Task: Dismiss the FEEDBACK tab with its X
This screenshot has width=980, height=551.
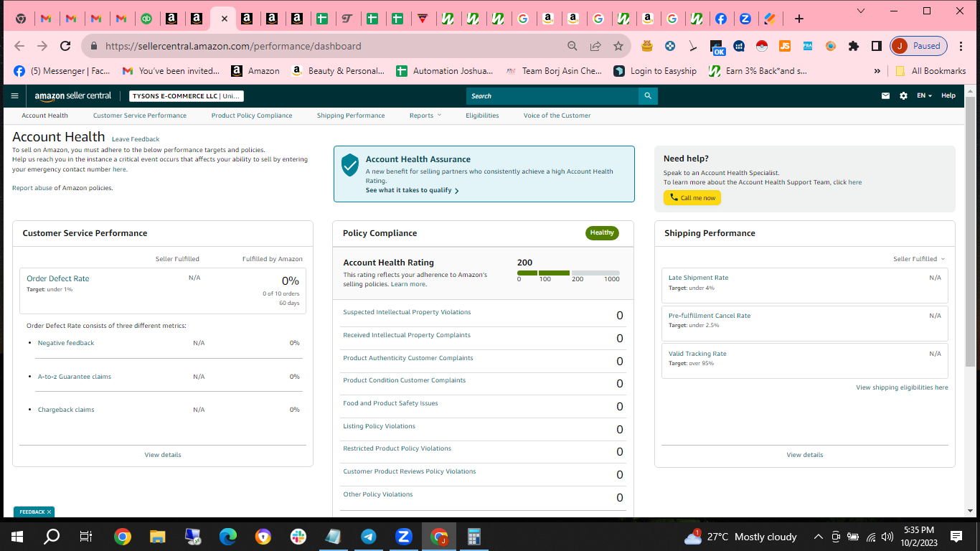Action: tap(49, 512)
